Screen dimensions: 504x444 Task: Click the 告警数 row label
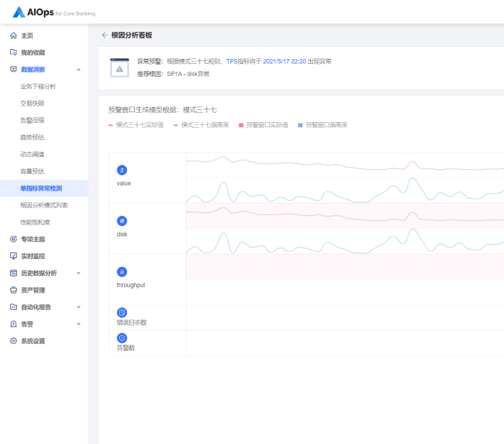[x=126, y=348]
